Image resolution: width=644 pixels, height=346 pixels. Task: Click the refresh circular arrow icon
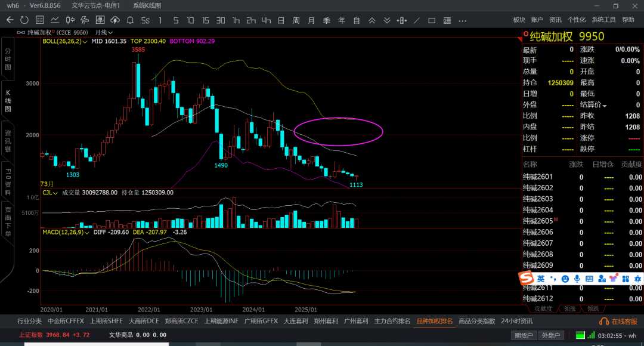tap(24, 20)
